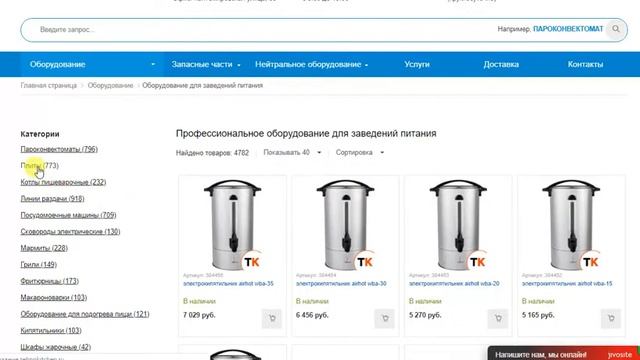640x360 pixels.
Task: Expand the Запасные части menu
Action: 206,64
